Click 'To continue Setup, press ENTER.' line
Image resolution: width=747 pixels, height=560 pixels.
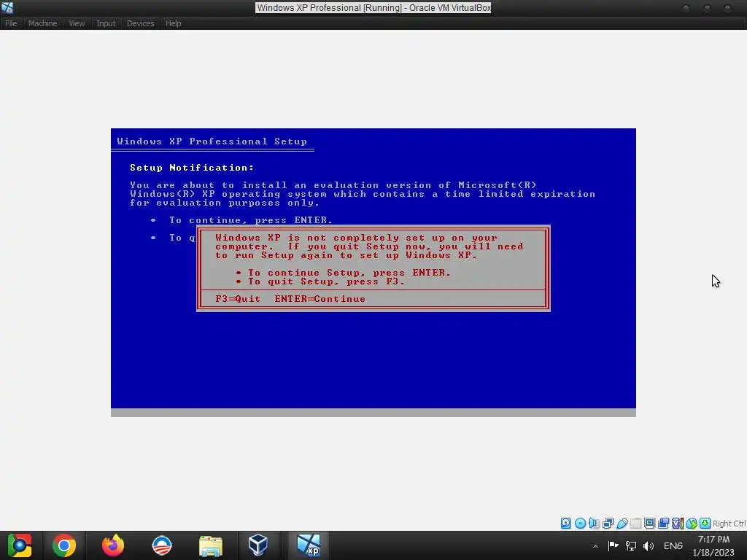click(x=349, y=273)
